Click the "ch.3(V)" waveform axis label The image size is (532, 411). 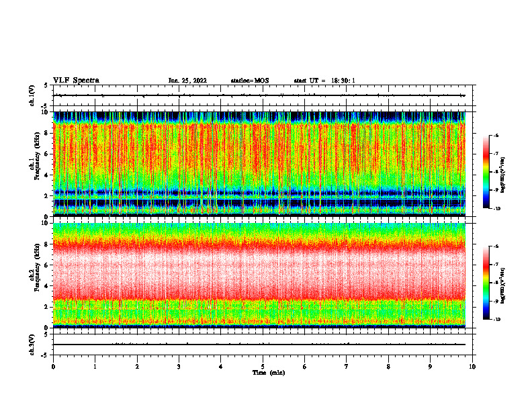(32, 345)
